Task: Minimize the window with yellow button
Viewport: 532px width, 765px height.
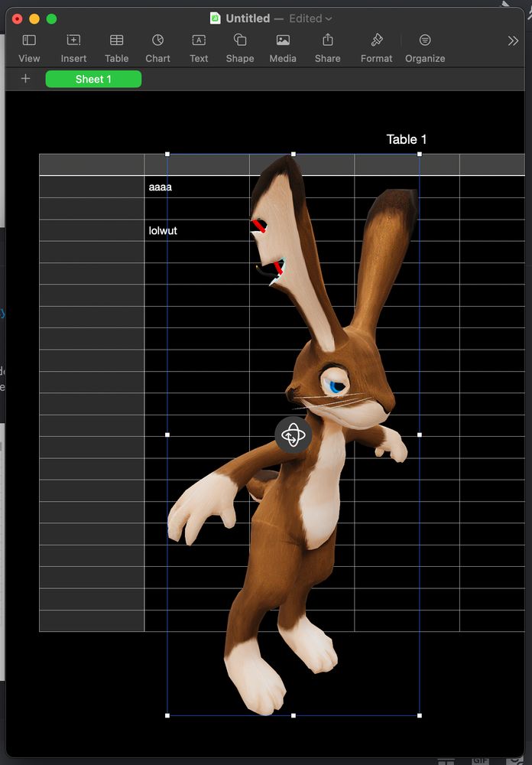Action: click(34, 19)
